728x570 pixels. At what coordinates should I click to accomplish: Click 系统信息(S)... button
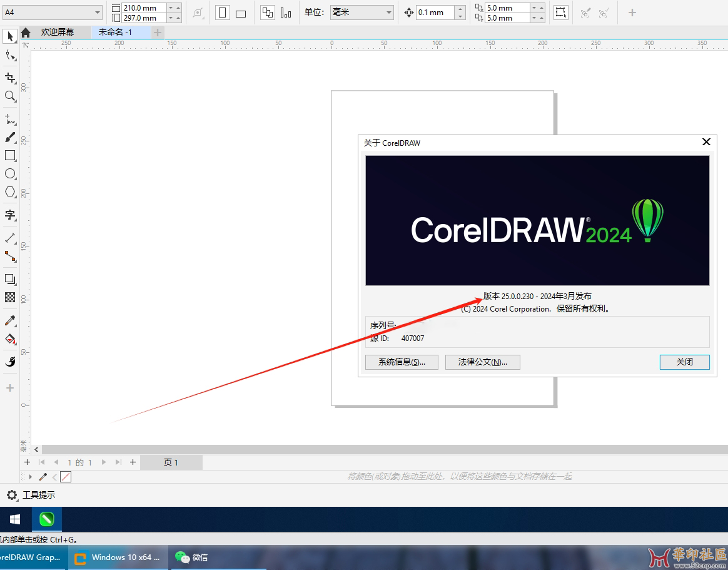tap(402, 362)
